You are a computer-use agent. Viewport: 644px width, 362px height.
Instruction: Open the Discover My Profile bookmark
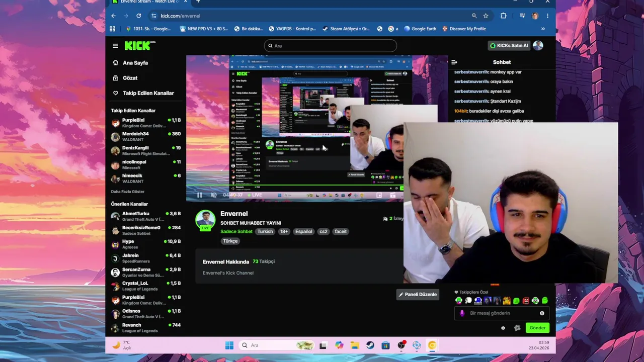(x=464, y=29)
